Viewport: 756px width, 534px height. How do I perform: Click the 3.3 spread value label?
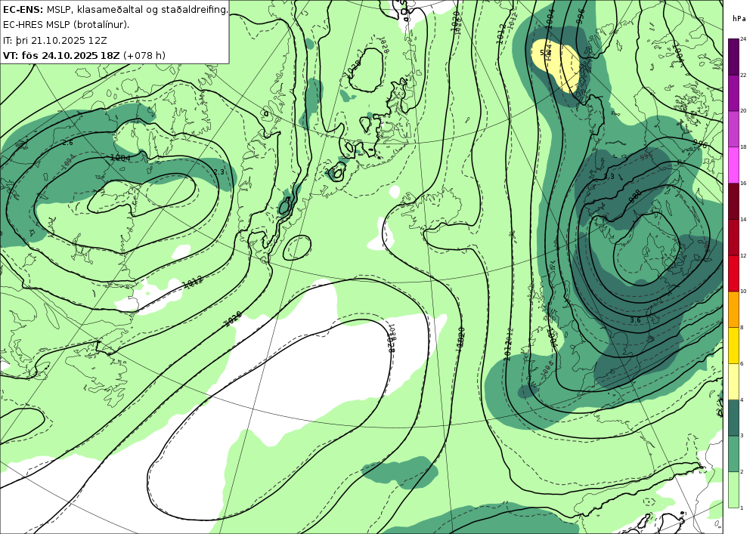[x=609, y=177]
